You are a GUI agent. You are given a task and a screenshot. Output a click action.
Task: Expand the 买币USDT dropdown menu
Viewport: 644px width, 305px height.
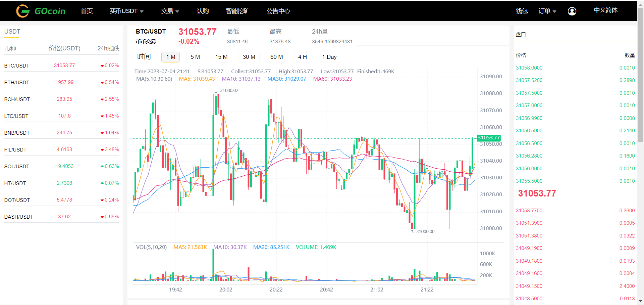click(x=126, y=11)
